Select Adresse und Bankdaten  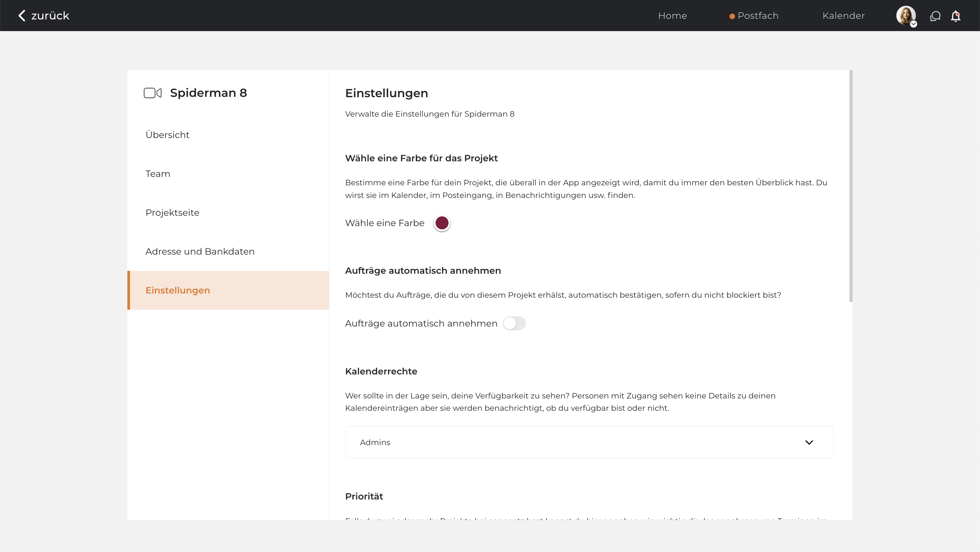pyautogui.click(x=200, y=251)
